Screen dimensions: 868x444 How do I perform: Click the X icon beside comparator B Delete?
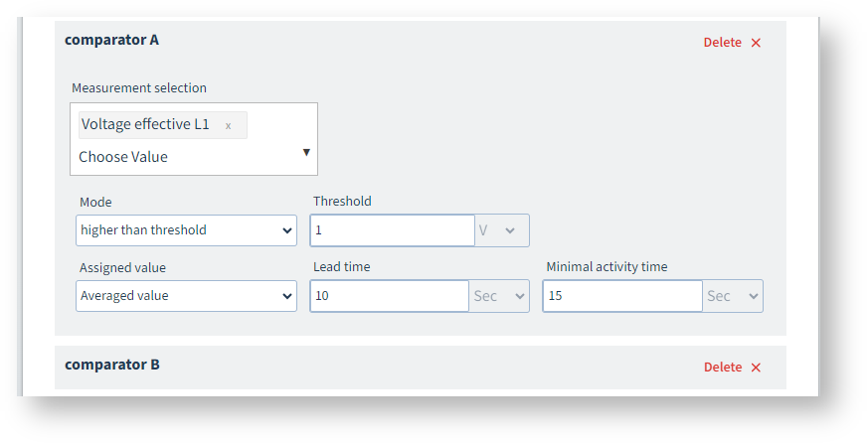[756, 368]
